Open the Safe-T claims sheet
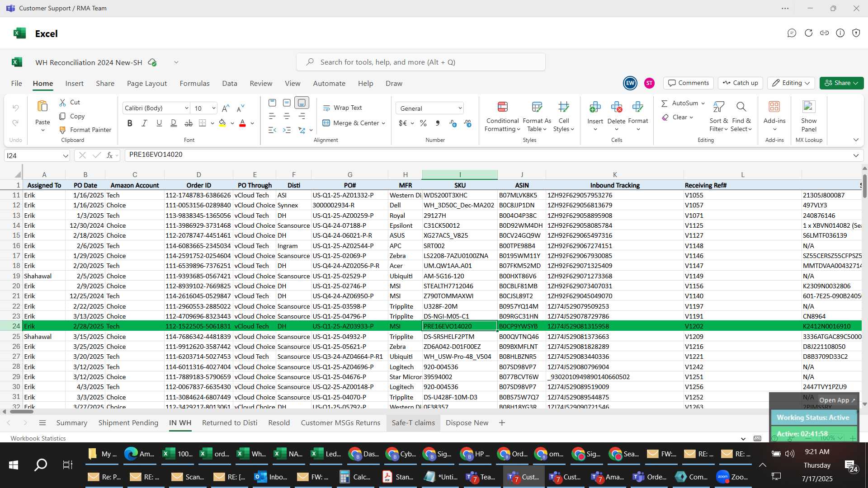This screenshot has width=868, height=488. tap(413, 423)
